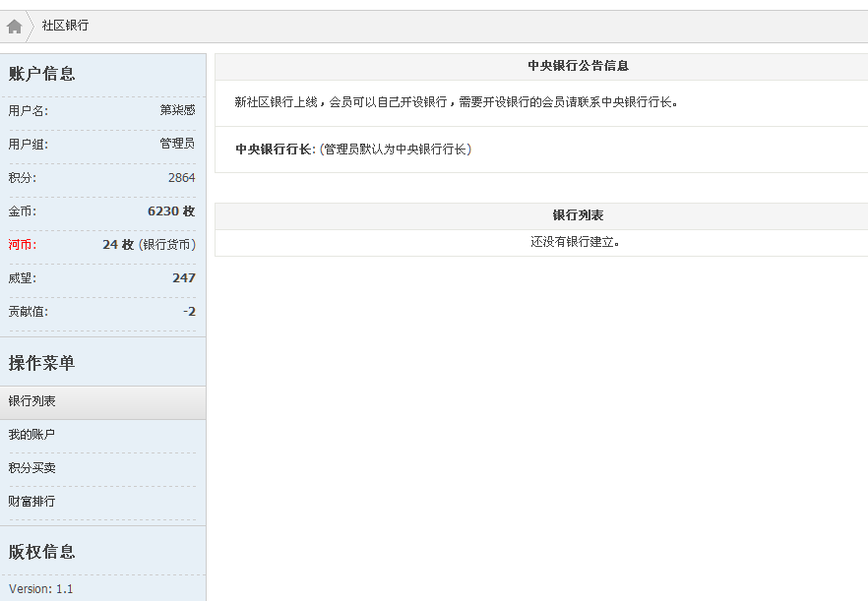Open 积分买卖 menu item
Viewport: 868px width, 601px height.
coord(31,467)
